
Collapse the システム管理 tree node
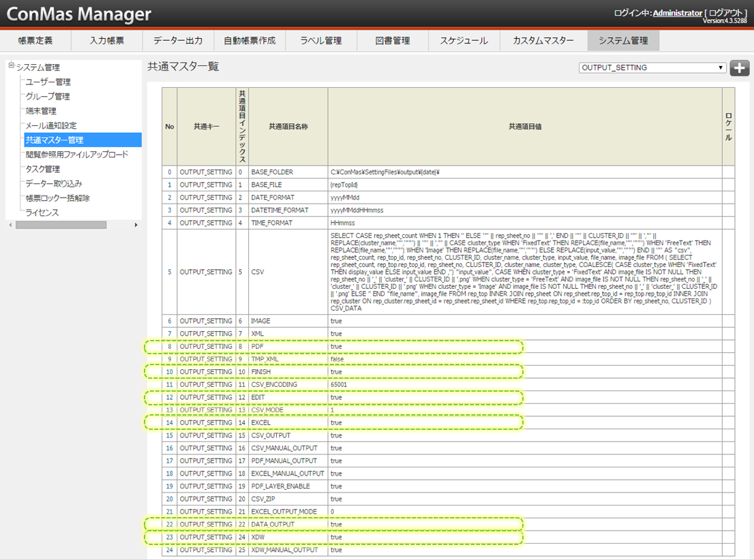11,66
